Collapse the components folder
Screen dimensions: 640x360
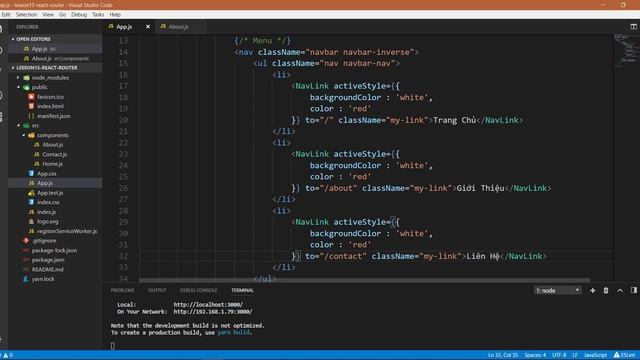(x=53, y=135)
